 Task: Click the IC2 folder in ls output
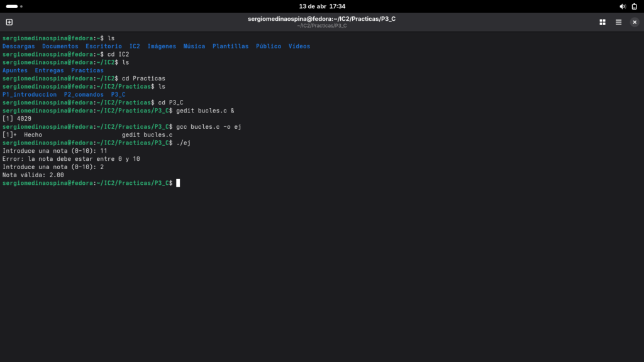click(135, 47)
